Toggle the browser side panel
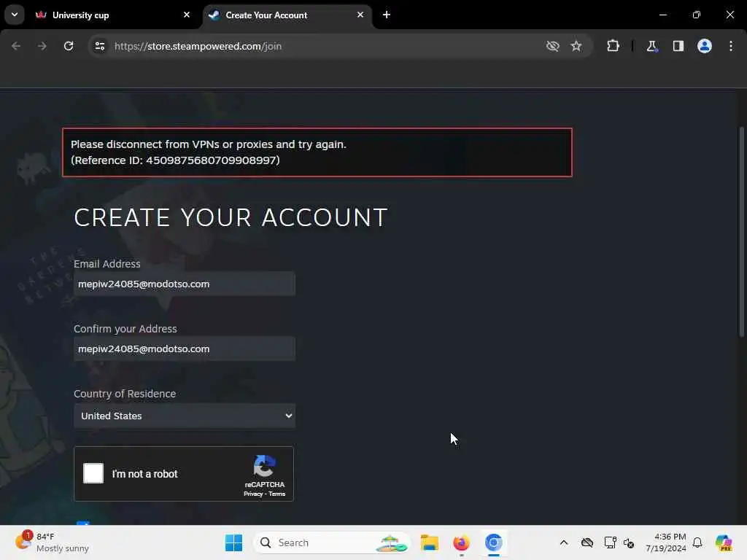The image size is (747, 560). pyautogui.click(x=678, y=46)
